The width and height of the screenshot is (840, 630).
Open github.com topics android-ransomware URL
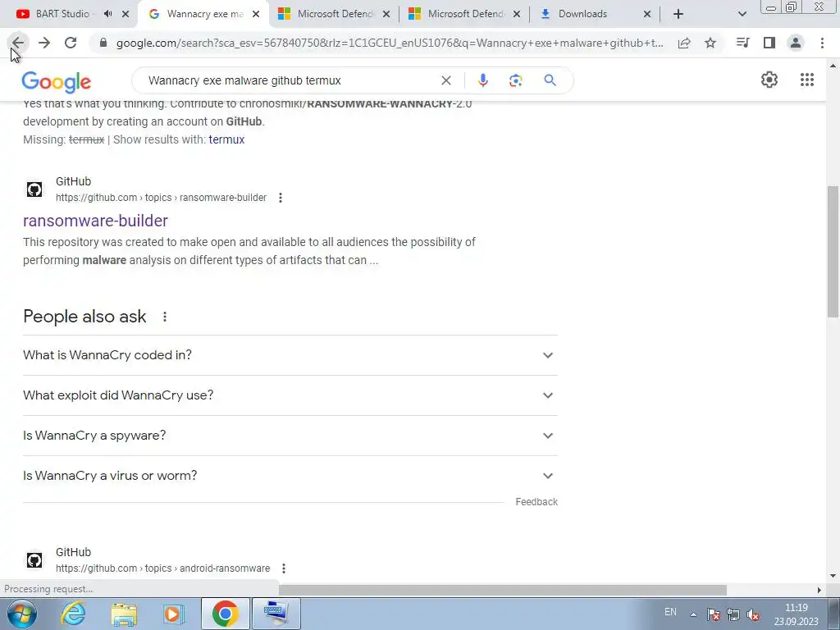point(163,568)
